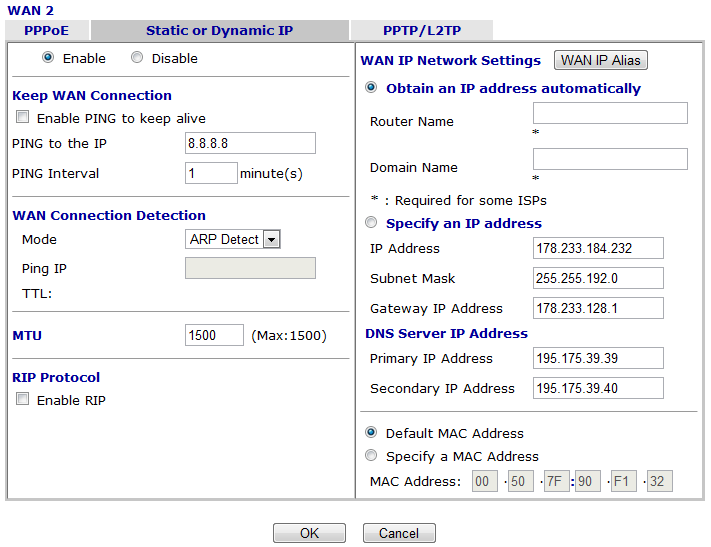Screen dimensions: 711x547
Task: Enable the RIP protocol checkbox
Action: 22,400
